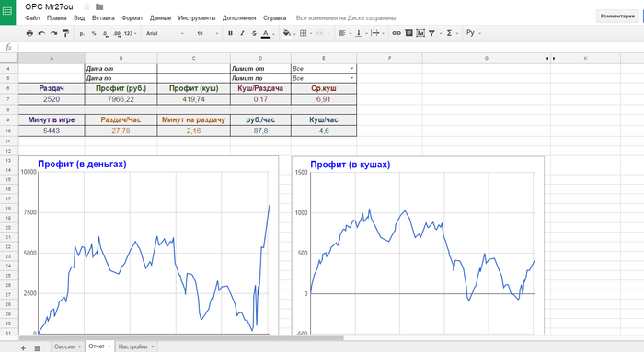
Task: Format as ruble currency
Action: pos(82,34)
